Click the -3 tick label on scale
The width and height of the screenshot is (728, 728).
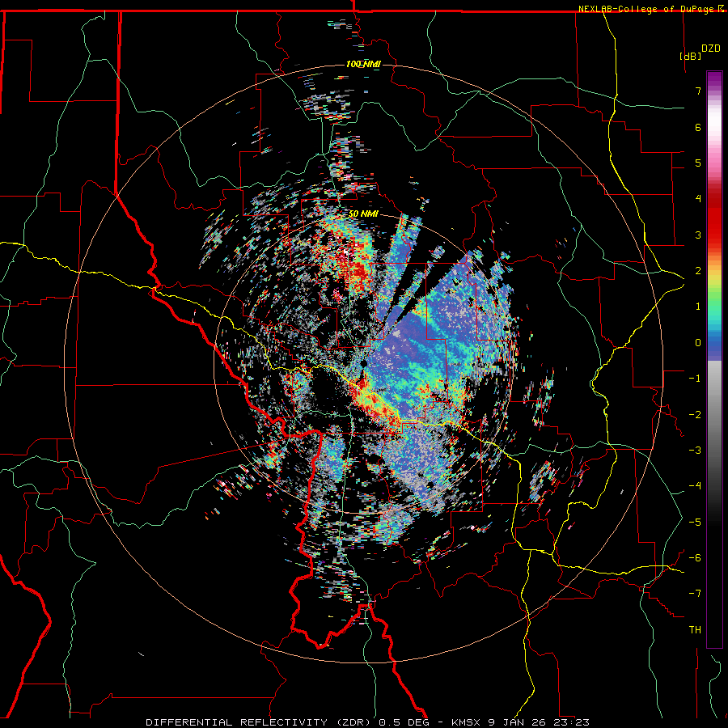pos(695,451)
